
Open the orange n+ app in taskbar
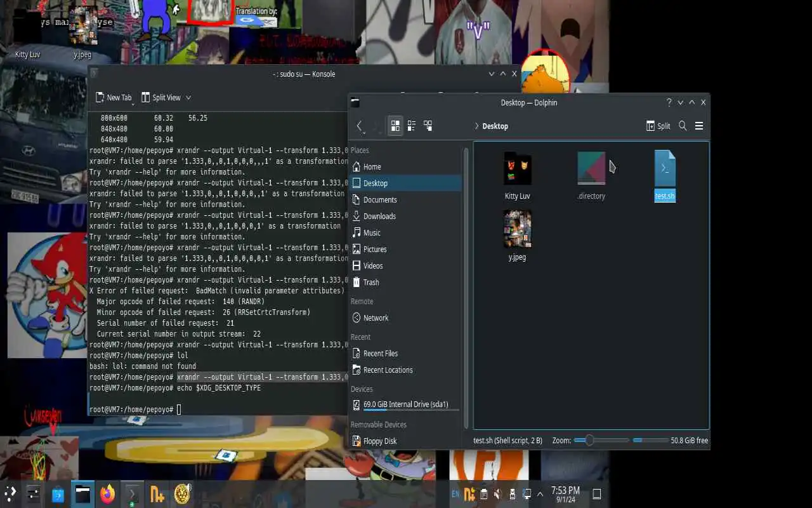point(157,493)
